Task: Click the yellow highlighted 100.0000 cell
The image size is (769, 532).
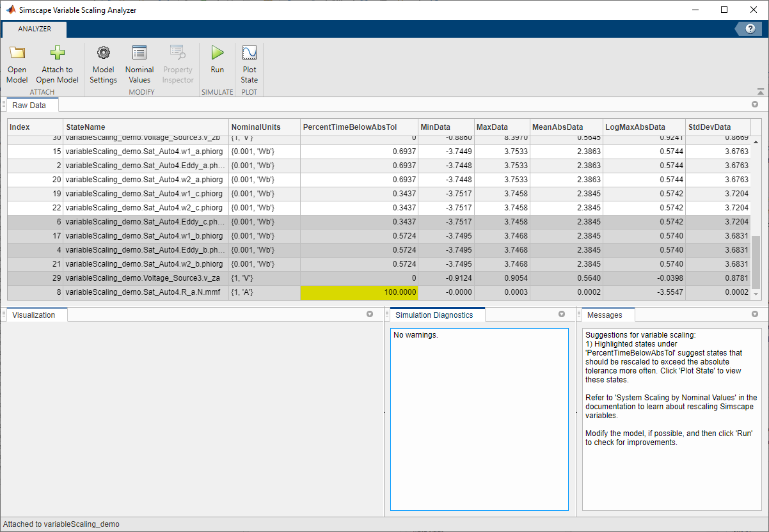Action: 359,292
